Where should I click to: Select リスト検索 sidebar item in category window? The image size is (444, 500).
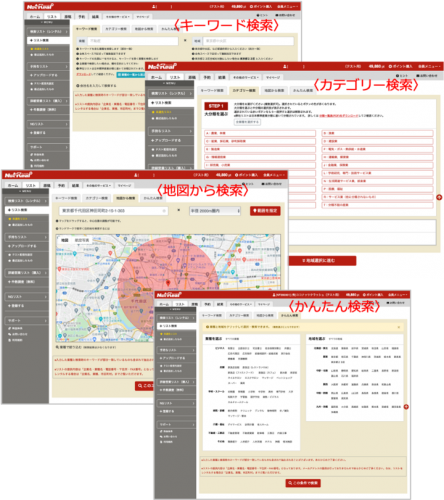point(171,103)
